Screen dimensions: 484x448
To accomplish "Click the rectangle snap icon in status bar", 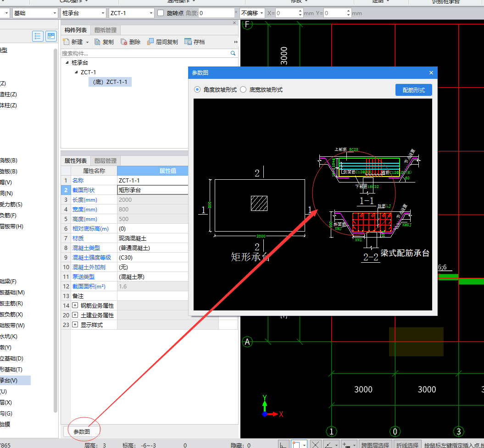I will click(296, 445).
